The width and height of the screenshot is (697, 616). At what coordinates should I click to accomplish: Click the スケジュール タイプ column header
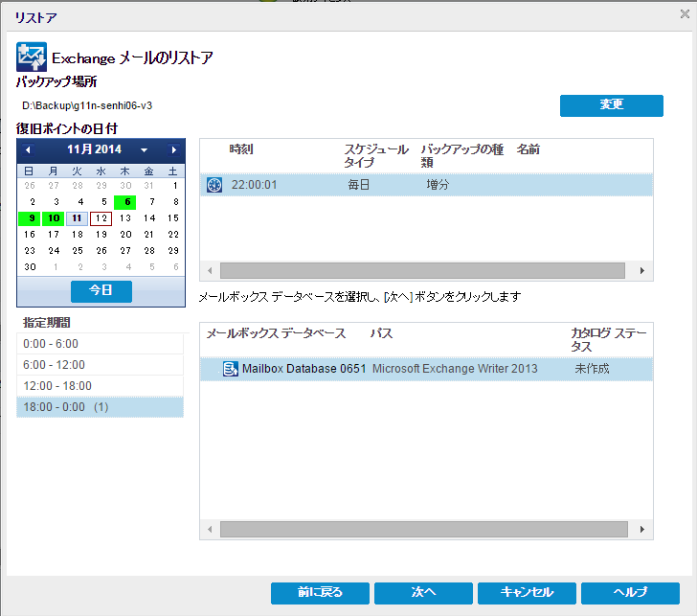click(x=376, y=155)
